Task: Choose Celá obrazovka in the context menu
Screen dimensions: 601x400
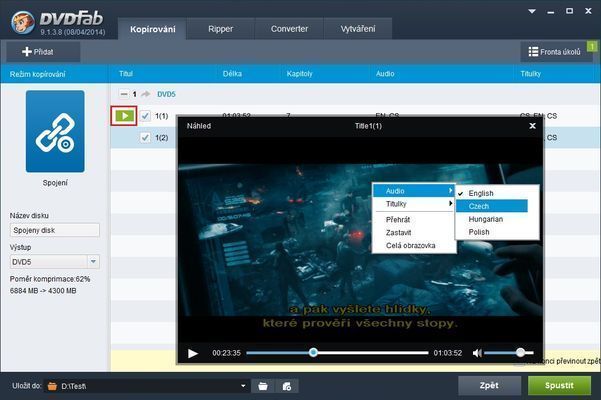Action: (x=414, y=246)
